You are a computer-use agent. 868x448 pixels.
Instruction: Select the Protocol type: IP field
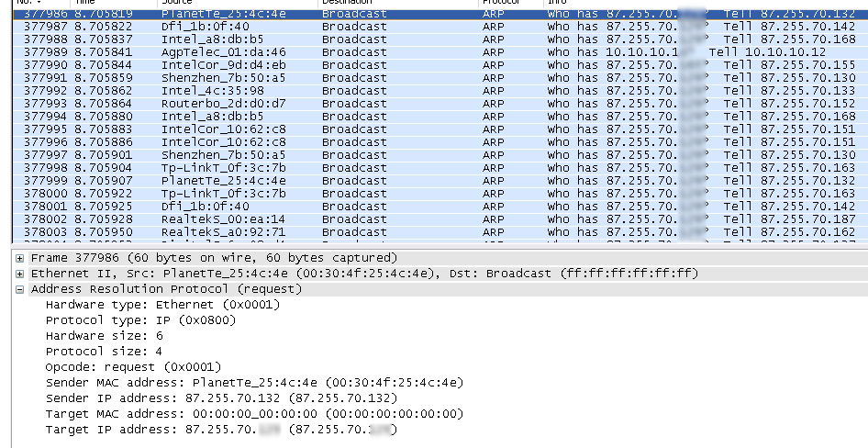point(140,320)
